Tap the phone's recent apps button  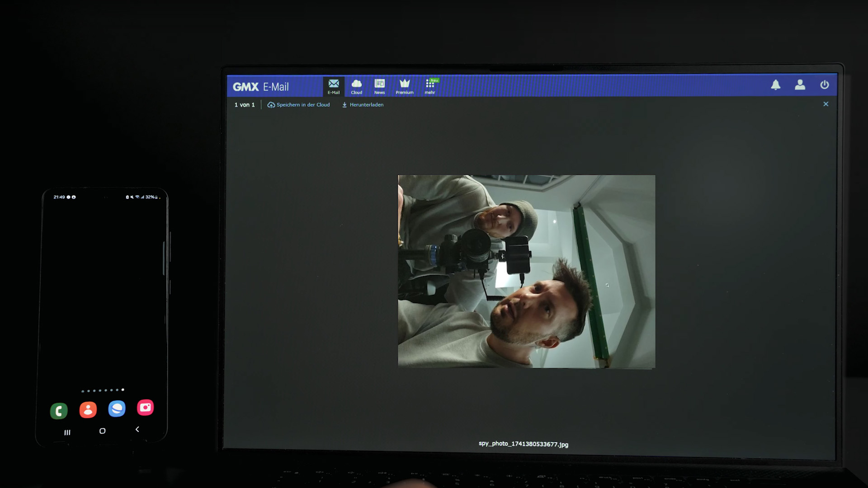pos(67,432)
